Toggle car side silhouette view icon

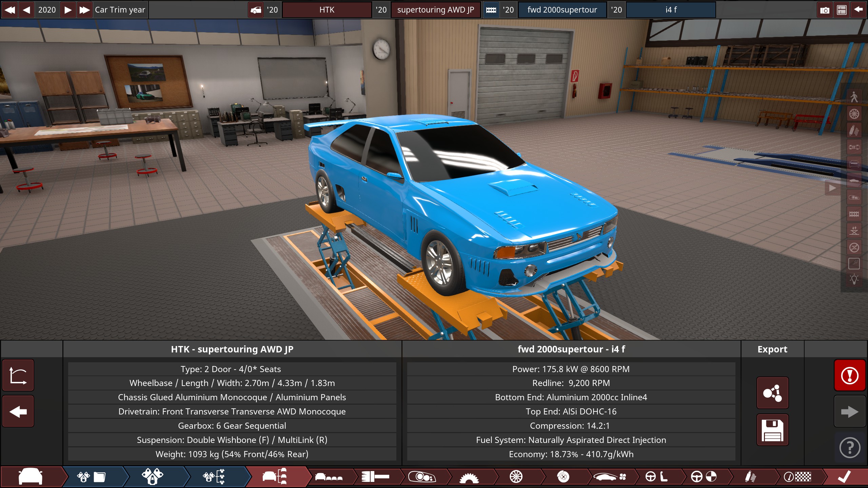pyautogui.click(x=854, y=180)
